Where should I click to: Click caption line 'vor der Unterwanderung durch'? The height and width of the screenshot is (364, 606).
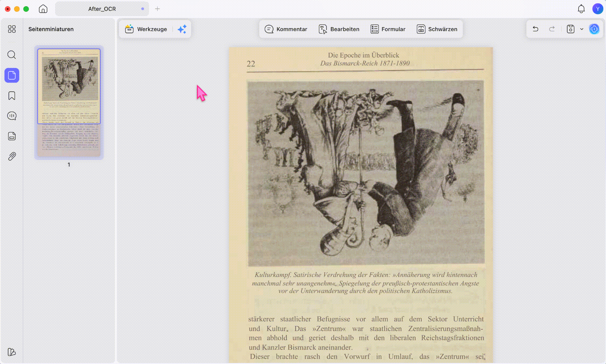pos(365,291)
